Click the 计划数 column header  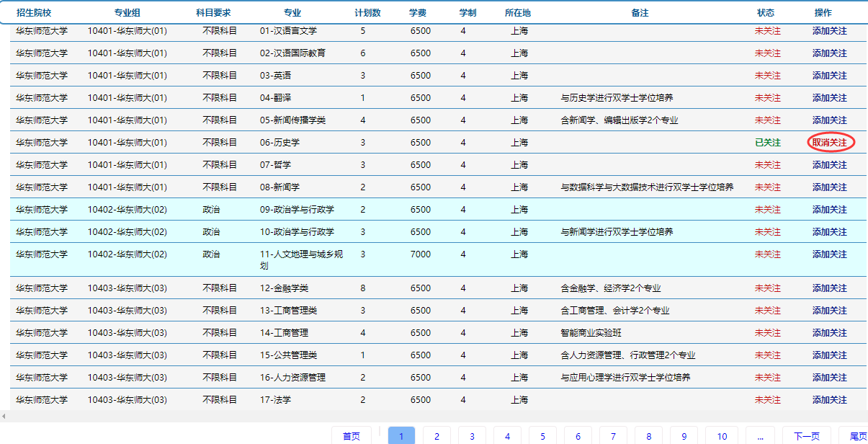point(367,13)
